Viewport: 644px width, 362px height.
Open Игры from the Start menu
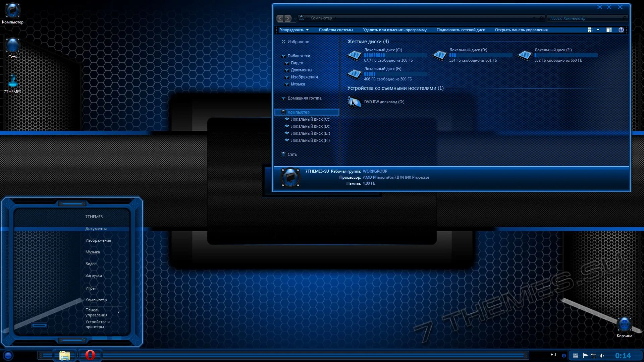coord(90,288)
